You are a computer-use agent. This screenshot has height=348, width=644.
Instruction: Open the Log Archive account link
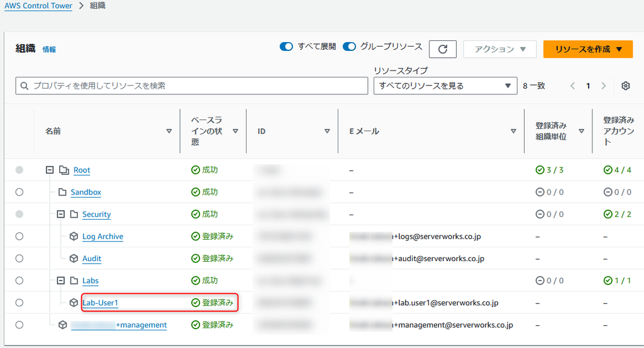click(103, 237)
